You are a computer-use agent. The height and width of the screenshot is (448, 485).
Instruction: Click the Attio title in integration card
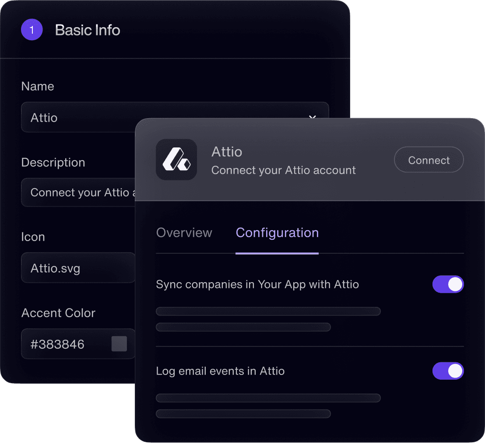click(226, 152)
